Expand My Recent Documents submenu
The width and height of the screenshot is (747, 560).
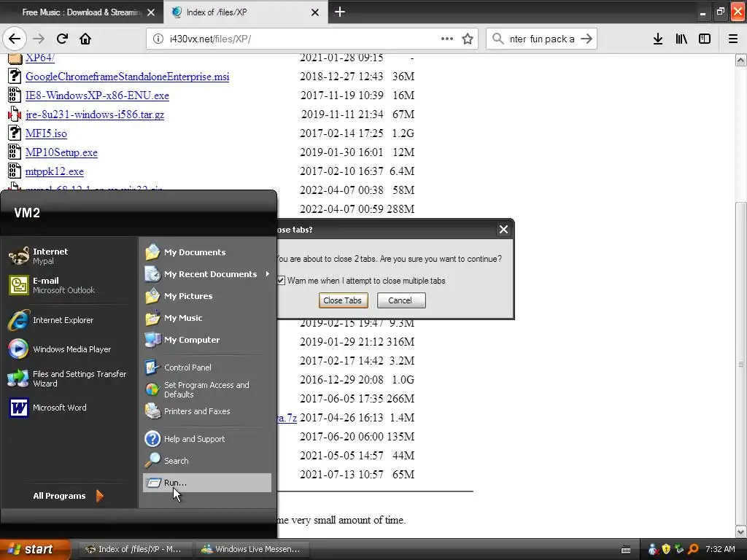207,274
